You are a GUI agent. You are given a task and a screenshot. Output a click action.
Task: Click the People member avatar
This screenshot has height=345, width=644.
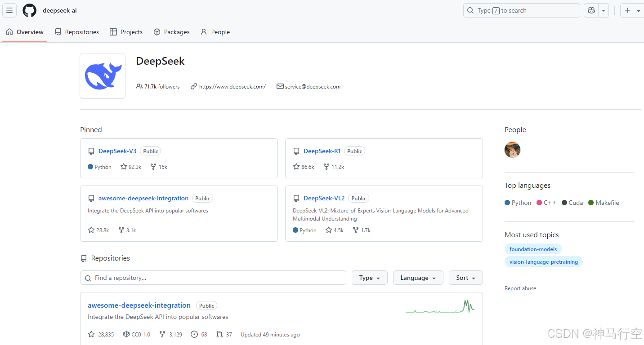point(512,150)
